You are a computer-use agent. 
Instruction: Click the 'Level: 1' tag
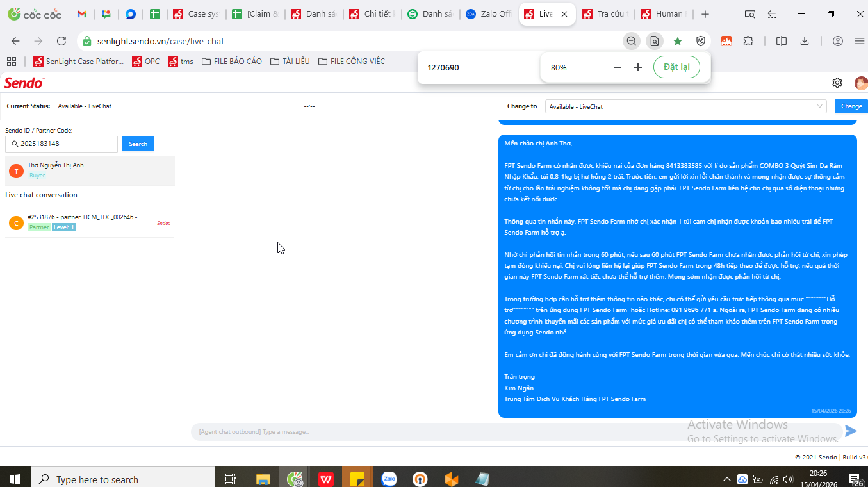[x=63, y=227]
